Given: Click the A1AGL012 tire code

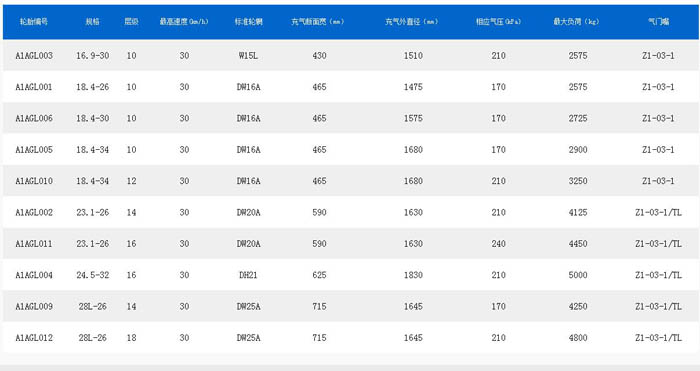Looking at the screenshot, I should click(34, 338).
